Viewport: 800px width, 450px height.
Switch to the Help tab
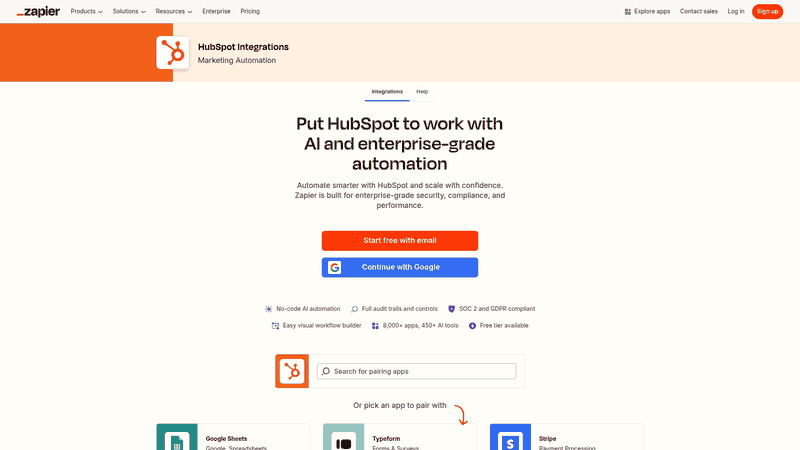422,92
